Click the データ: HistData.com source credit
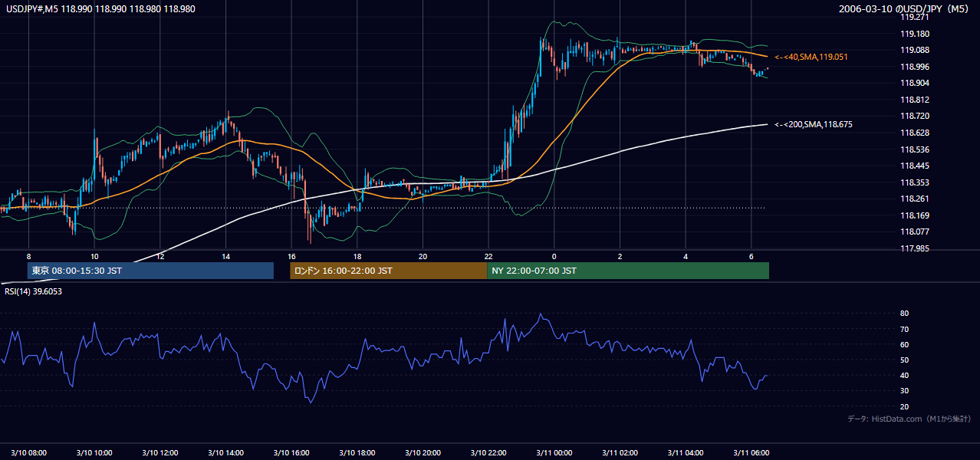 (909, 419)
